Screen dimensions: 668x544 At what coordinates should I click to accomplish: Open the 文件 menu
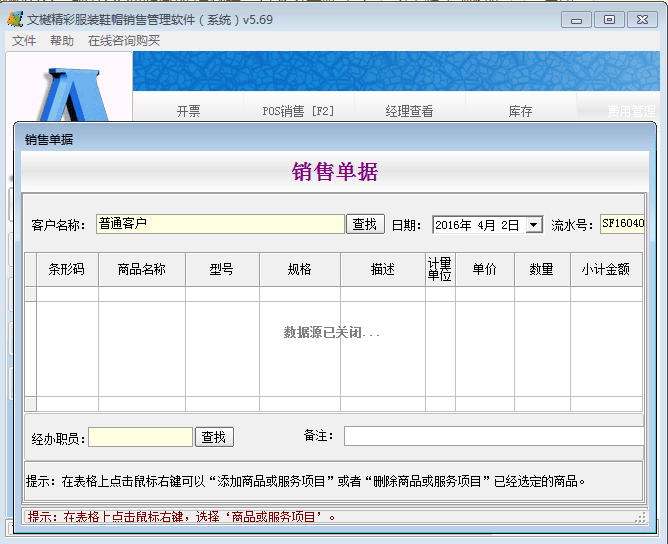[x=24, y=41]
